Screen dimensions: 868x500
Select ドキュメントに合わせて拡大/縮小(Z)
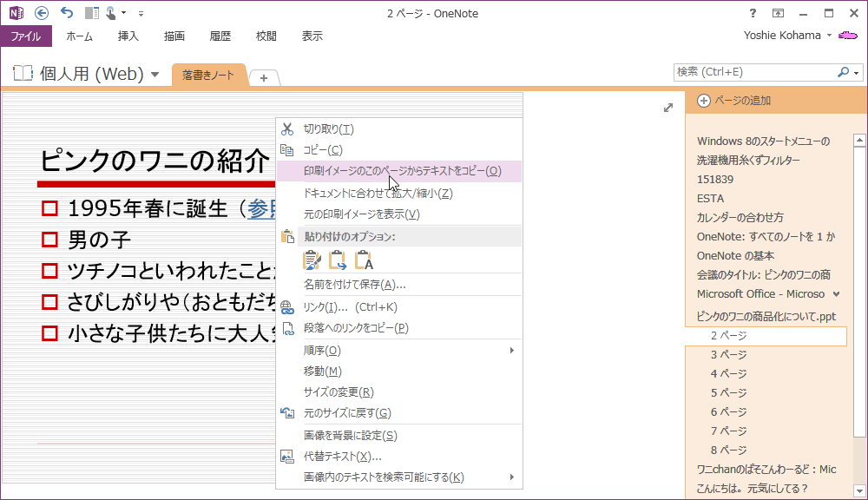(x=398, y=194)
